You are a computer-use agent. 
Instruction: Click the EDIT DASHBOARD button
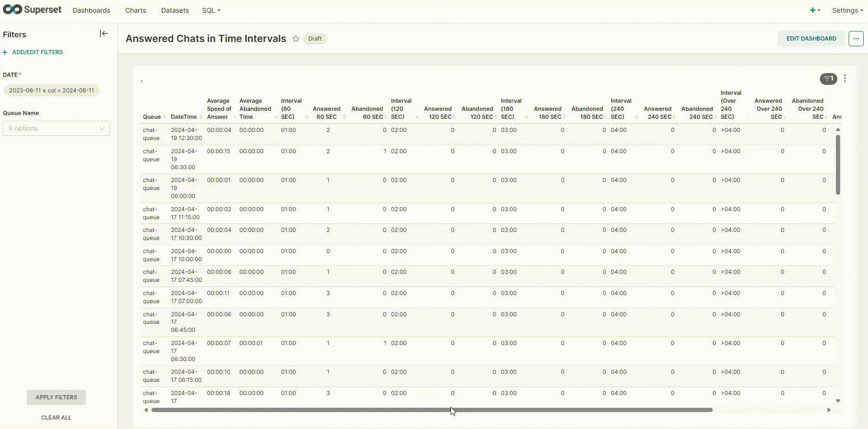pos(810,39)
